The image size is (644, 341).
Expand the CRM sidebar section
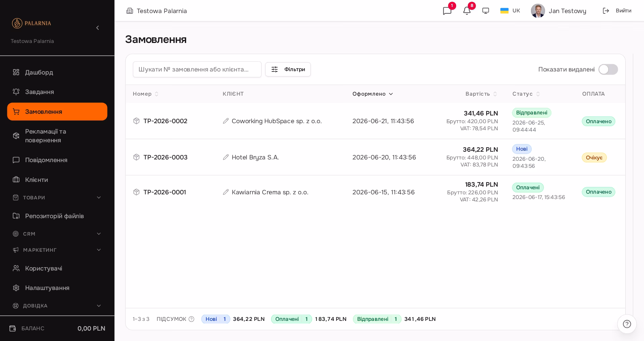coord(57,234)
